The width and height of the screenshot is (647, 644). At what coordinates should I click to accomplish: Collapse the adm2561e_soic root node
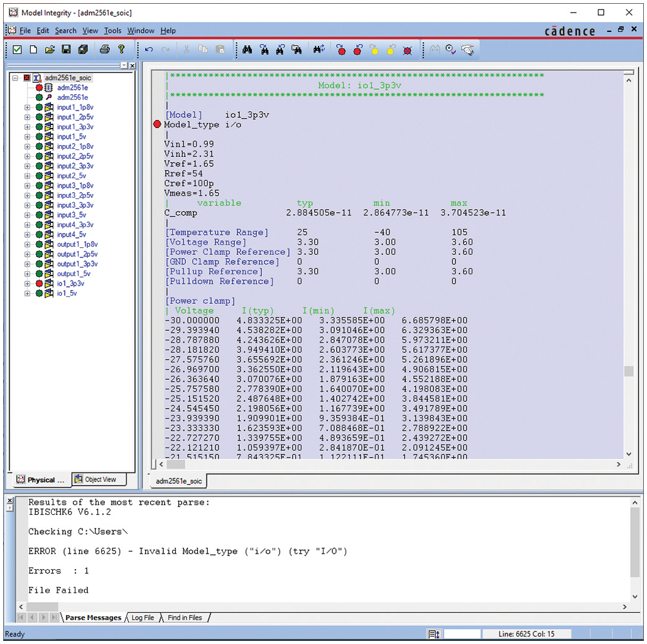click(15, 78)
